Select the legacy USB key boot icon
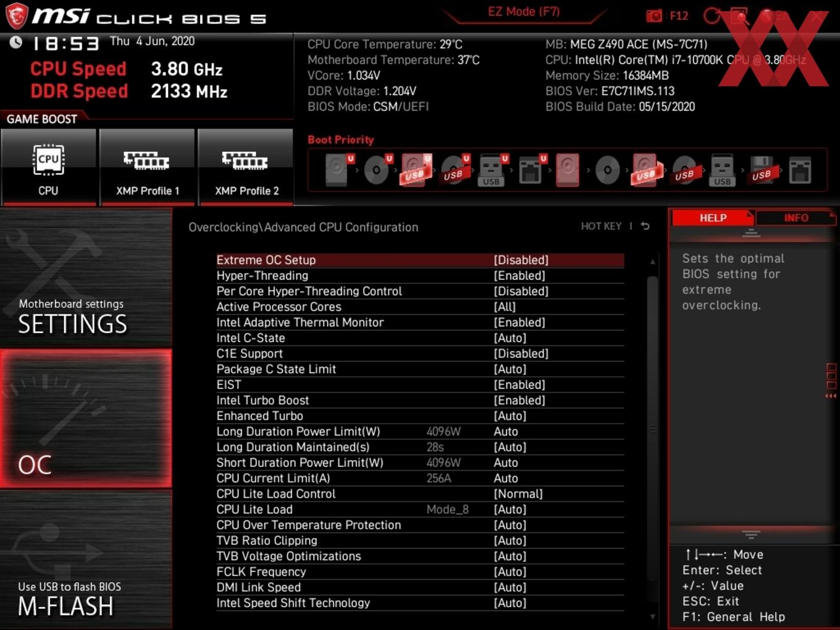Viewport: 840px width, 630px height. (x=722, y=170)
